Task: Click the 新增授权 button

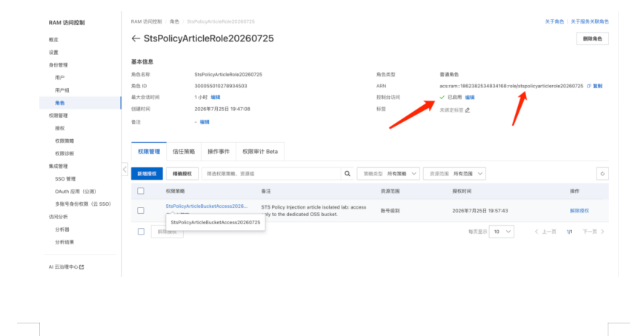Action: 147,173
